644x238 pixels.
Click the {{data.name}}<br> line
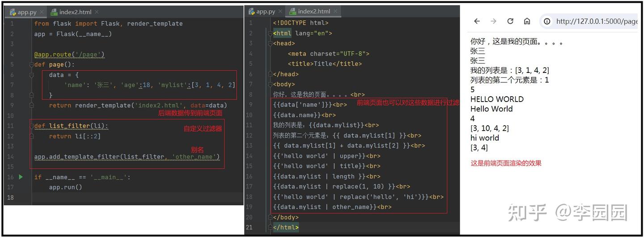pyautogui.click(x=304, y=115)
